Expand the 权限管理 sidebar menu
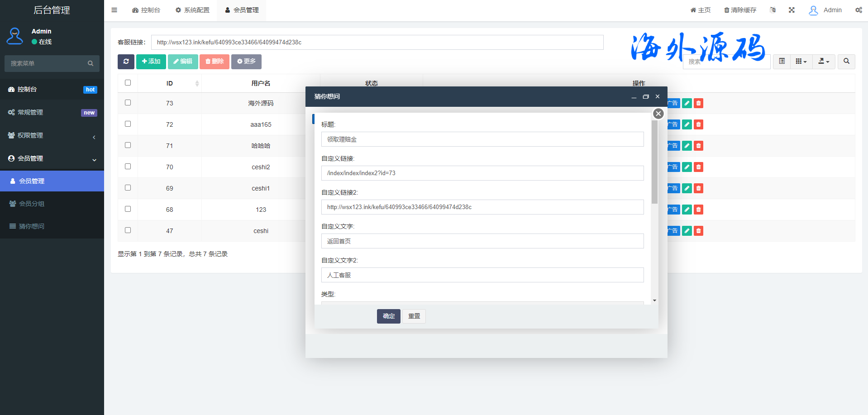The image size is (868, 415). tap(52, 135)
